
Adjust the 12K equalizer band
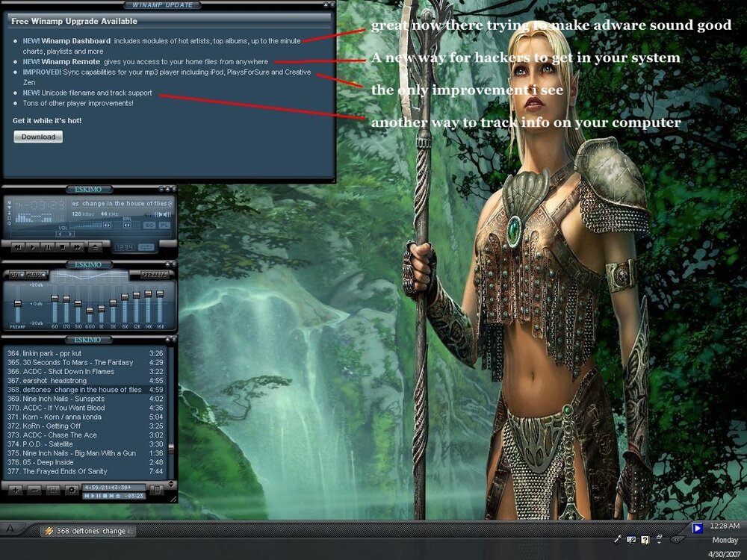[x=136, y=295]
